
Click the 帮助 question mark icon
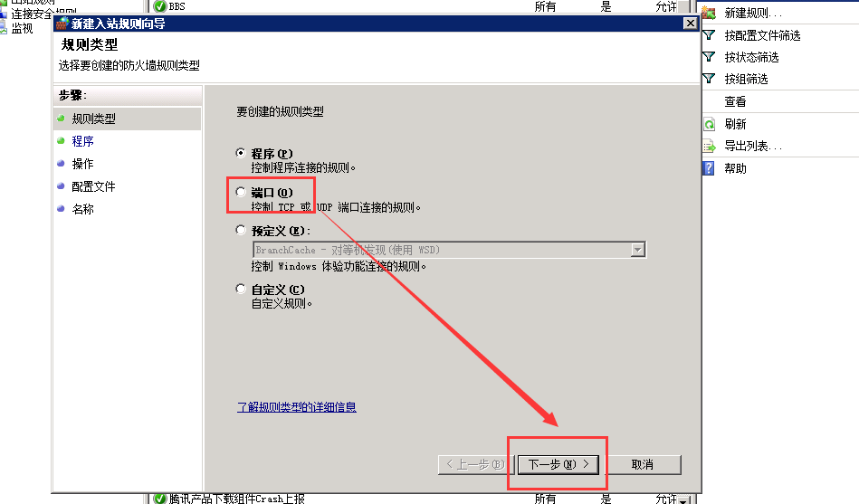(709, 168)
